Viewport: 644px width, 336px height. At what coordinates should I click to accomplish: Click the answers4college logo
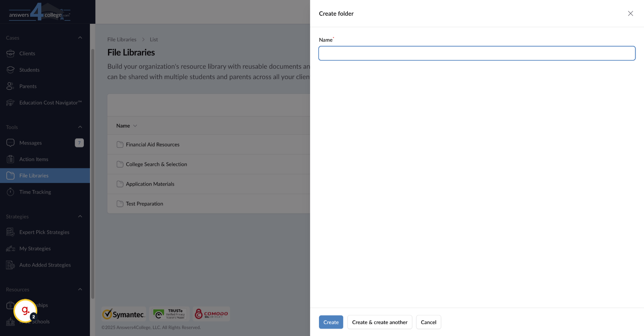(x=40, y=12)
